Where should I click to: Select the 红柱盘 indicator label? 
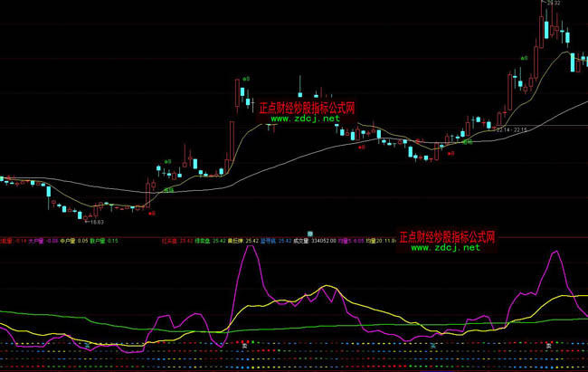pyautogui.click(x=168, y=241)
